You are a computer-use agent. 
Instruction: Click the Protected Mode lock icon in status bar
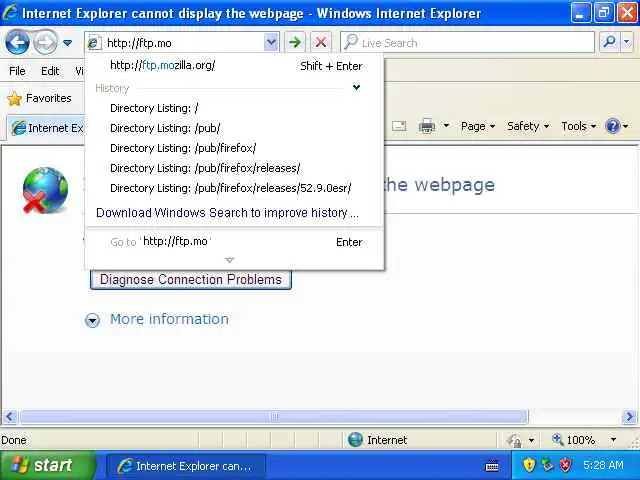(x=514, y=440)
